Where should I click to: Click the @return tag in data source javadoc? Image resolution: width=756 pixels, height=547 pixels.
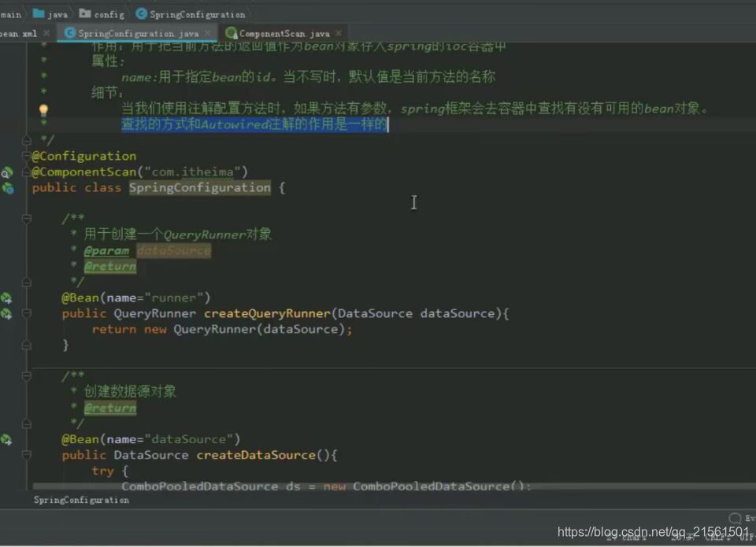(x=110, y=408)
